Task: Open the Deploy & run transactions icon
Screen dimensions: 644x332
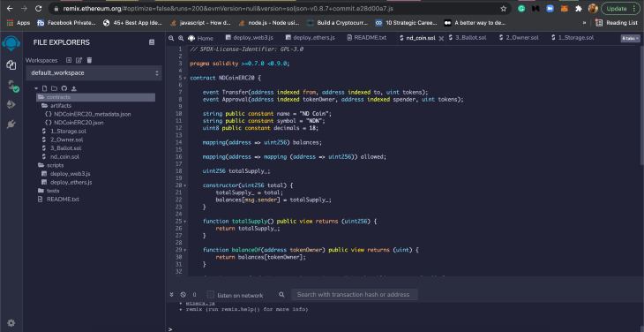Action: [11, 105]
